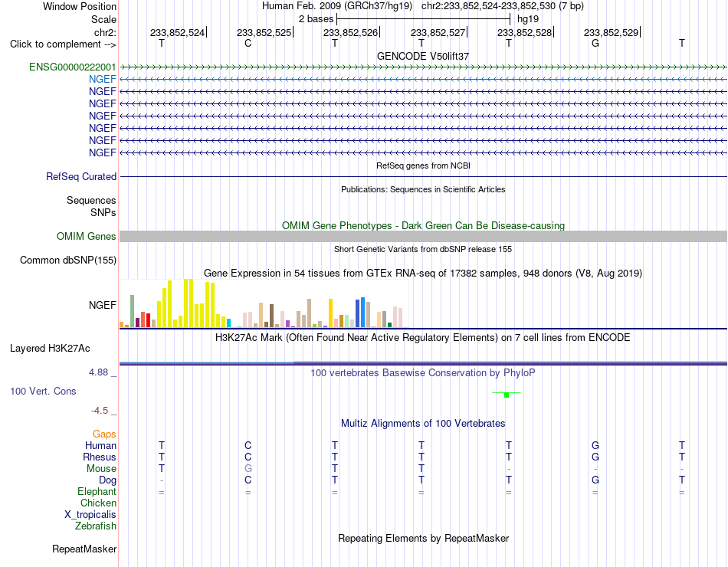This screenshot has height=567, width=728.
Task: Click the 'SNPs' publications track label
Action: tap(103, 212)
